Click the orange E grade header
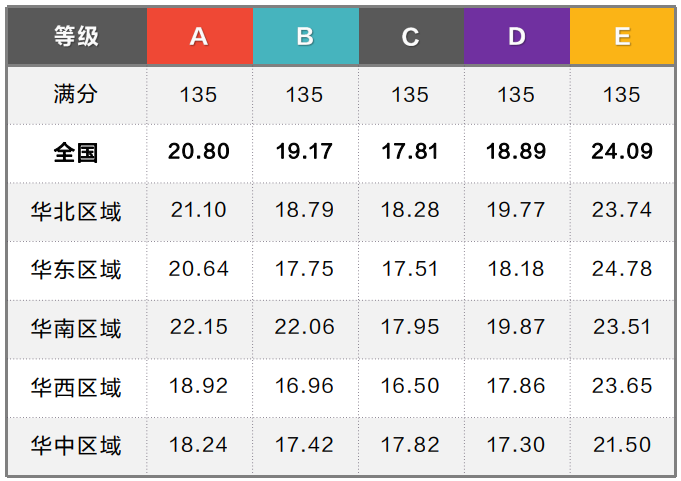This screenshot has width=681, height=481. [622, 37]
